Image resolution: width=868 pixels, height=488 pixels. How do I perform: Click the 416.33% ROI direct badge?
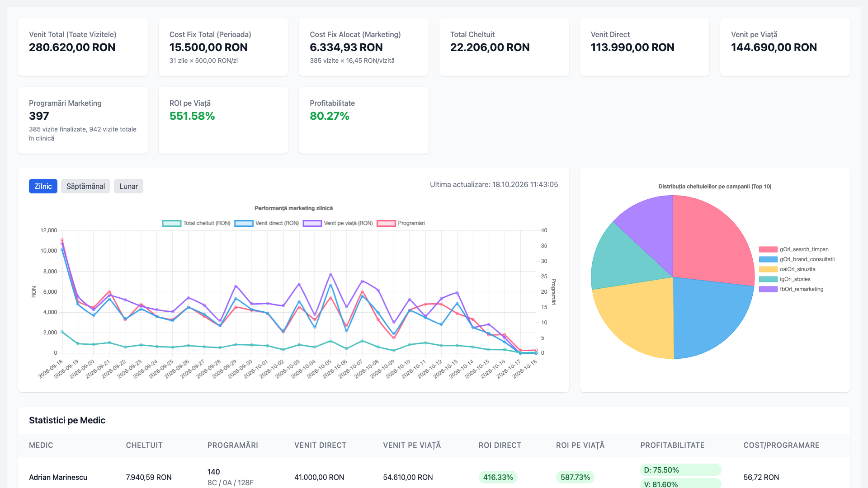(498, 477)
